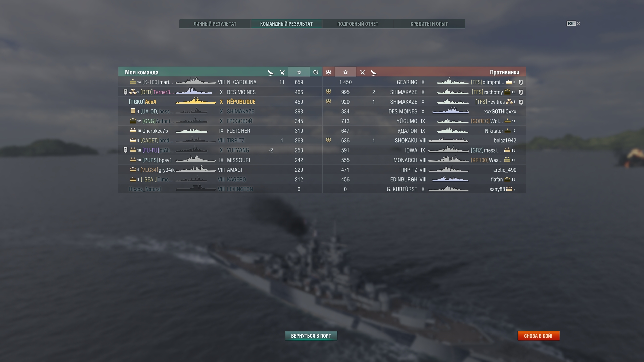Click my team's achievements medal column icon
644x362 pixels.
coord(316,72)
